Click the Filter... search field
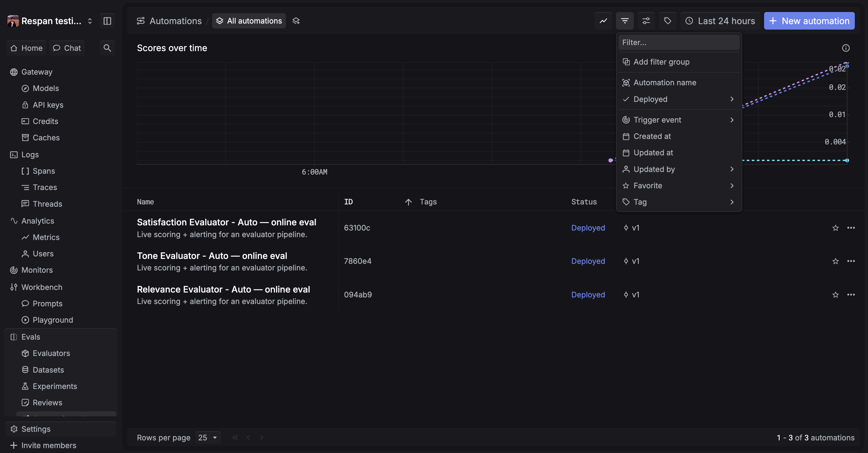 [x=679, y=42]
